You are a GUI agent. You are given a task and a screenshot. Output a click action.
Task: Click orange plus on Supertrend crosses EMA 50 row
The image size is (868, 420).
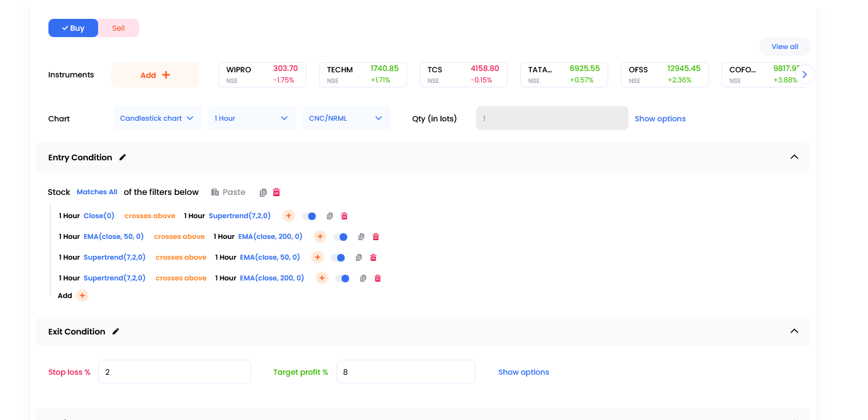click(x=318, y=258)
